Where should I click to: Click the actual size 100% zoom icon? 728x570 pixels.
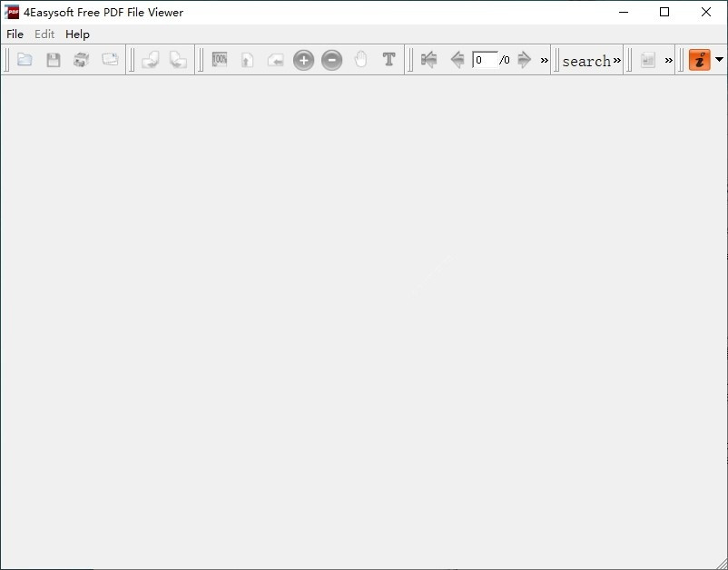pos(219,60)
